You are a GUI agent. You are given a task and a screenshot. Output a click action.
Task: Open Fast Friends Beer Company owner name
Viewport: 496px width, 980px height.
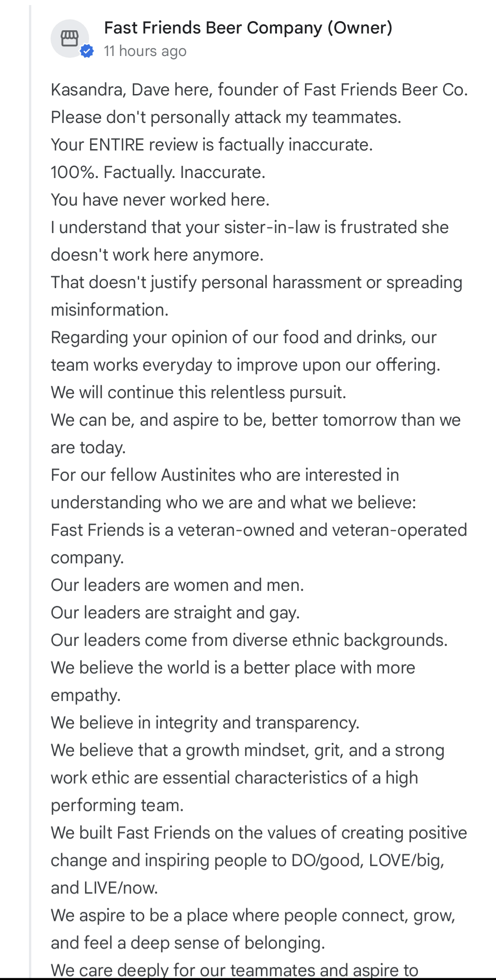tap(248, 28)
